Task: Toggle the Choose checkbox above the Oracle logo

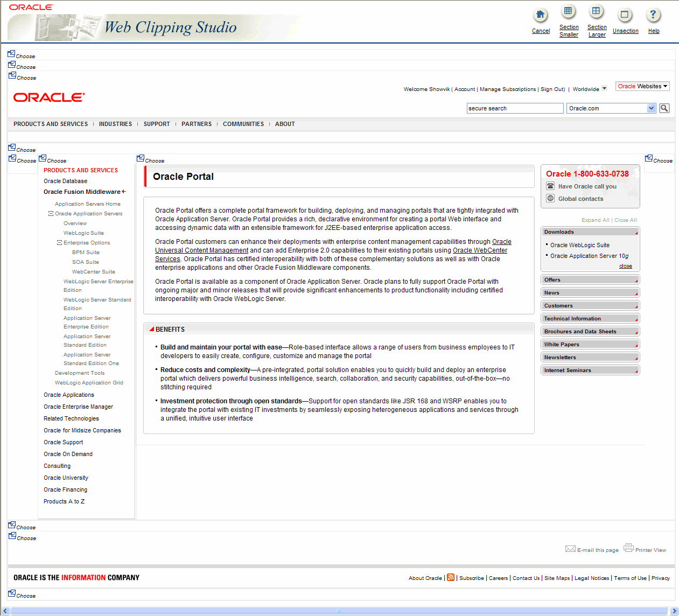Action: [x=11, y=76]
